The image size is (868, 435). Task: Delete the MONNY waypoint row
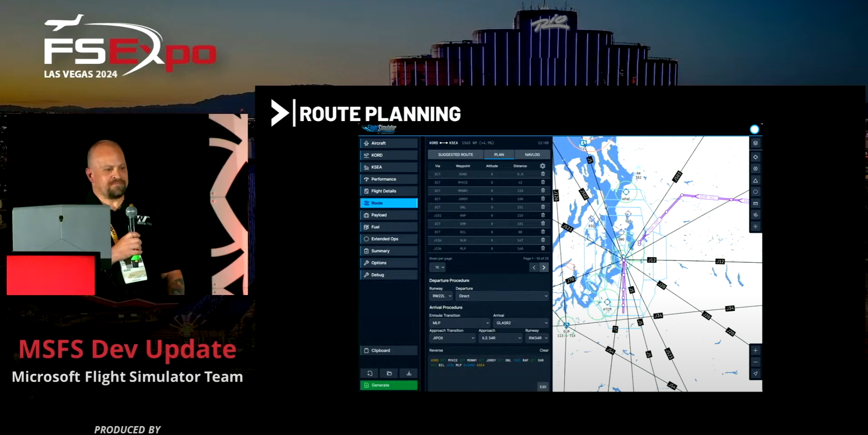pos(543,191)
